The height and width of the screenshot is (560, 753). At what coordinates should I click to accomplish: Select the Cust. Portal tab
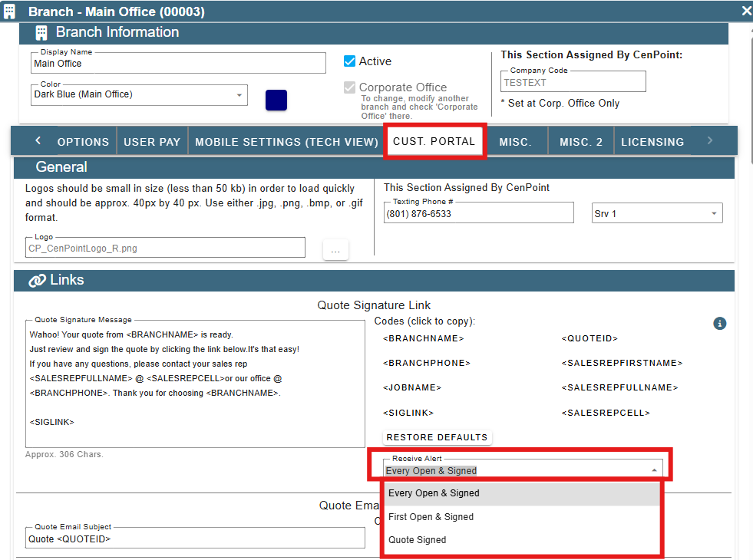click(x=434, y=141)
